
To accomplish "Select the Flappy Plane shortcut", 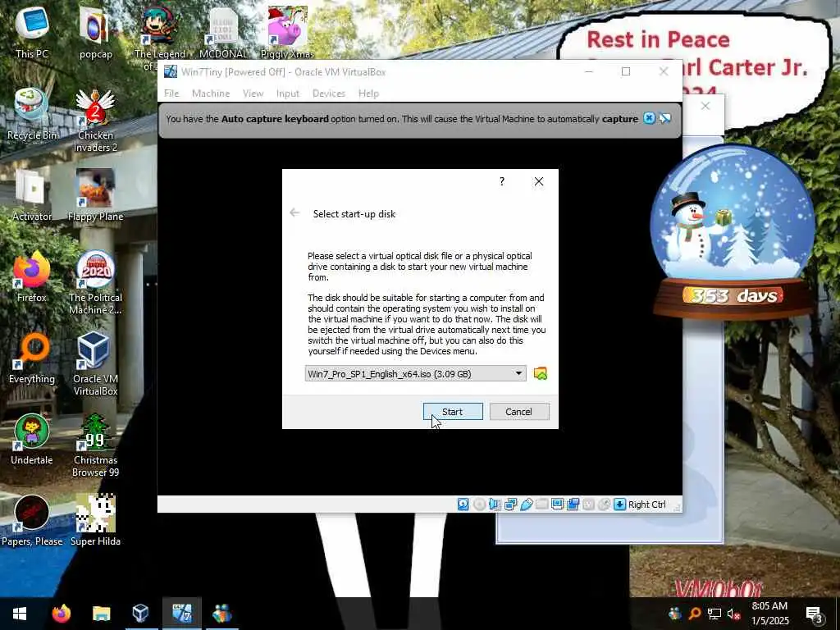I will coord(95,195).
